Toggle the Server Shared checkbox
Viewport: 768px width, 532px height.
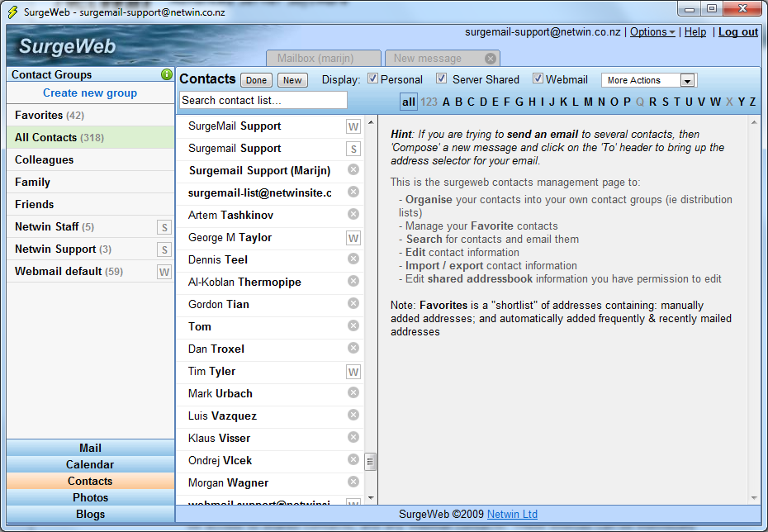click(442, 79)
